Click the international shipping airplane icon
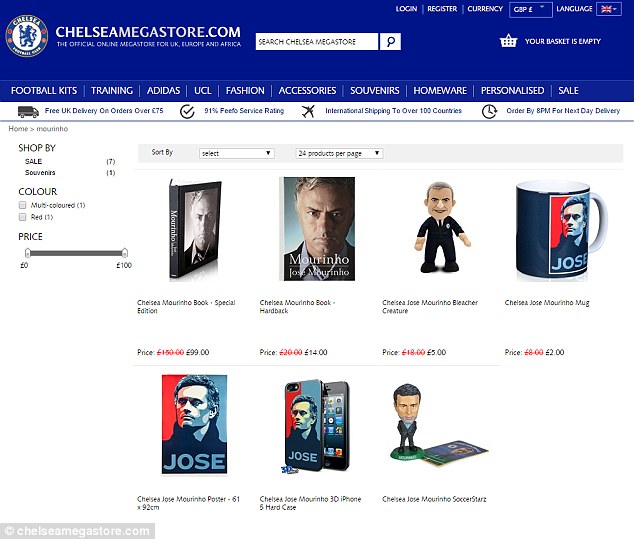 [308, 111]
